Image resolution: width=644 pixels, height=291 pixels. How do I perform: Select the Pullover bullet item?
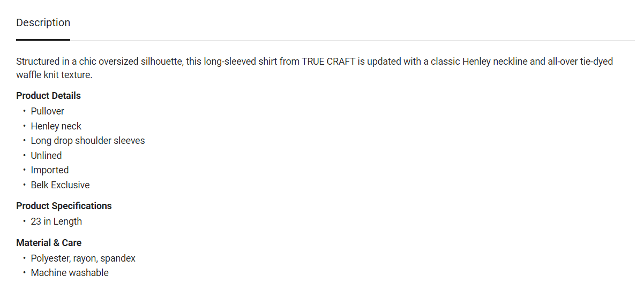point(48,111)
